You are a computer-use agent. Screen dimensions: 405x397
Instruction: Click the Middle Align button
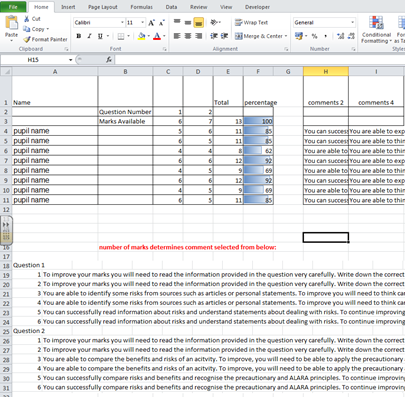point(188,22)
